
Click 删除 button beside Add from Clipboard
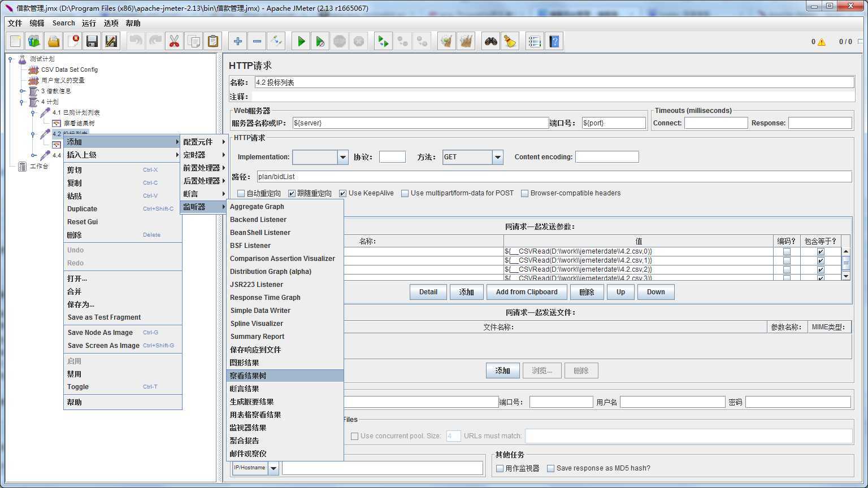point(587,292)
